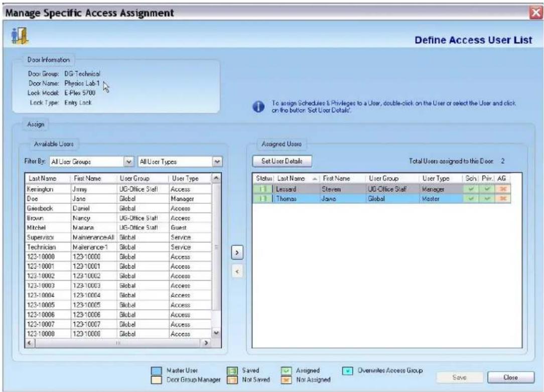The height and width of the screenshot is (392, 544).
Task: Select the Supervisor user row
Action: (x=118, y=237)
